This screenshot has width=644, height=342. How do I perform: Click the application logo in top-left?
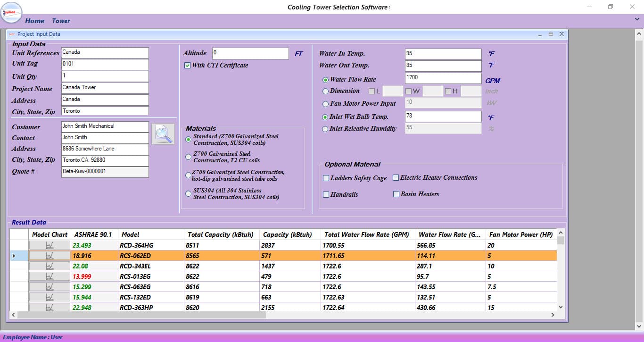pos(11,12)
